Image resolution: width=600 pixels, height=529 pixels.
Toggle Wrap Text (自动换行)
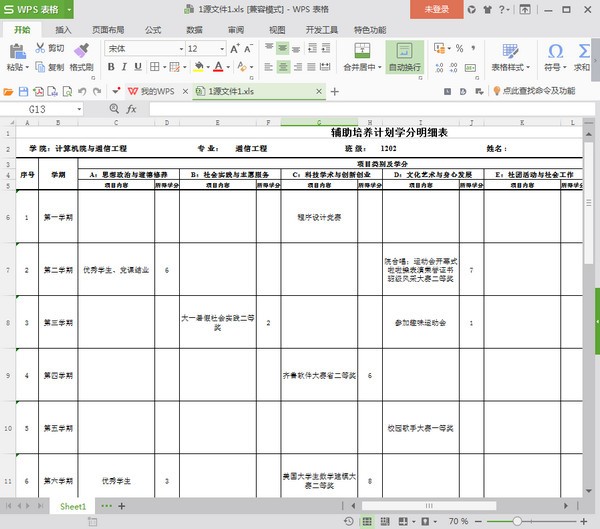(404, 57)
